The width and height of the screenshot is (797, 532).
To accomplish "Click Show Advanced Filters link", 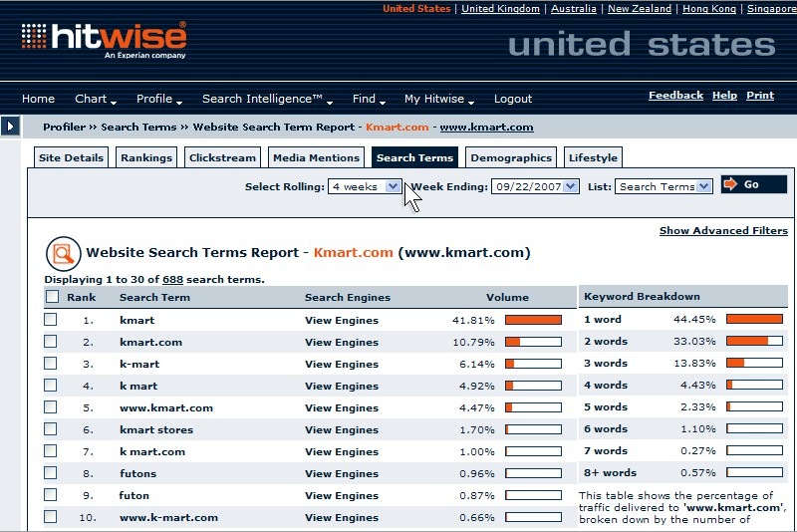I will (x=723, y=231).
